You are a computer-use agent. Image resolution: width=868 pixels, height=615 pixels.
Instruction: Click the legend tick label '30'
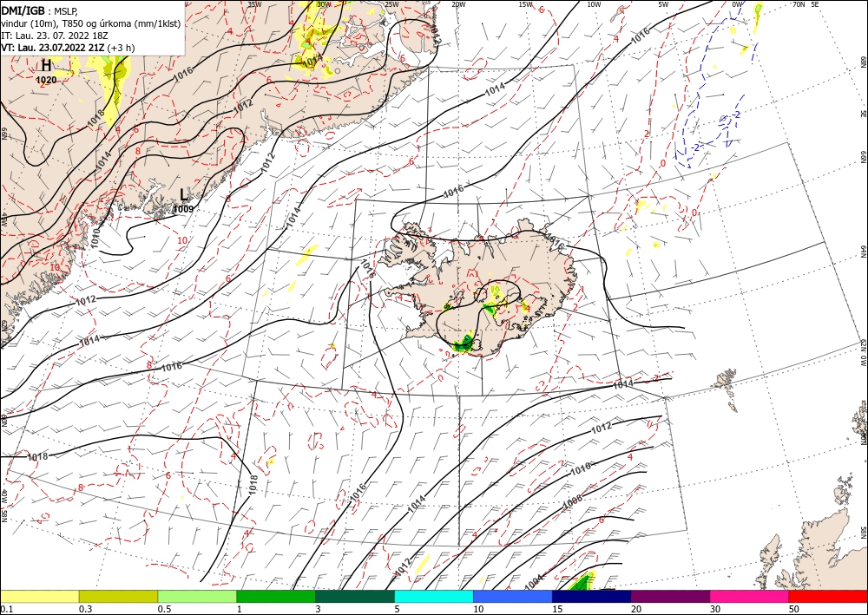coord(716,609)
